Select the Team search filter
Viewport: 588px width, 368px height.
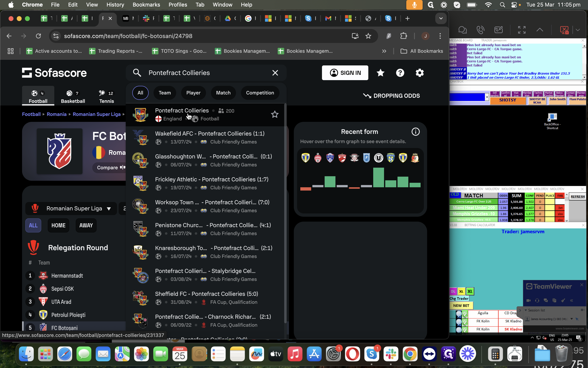tap(165, 93)
